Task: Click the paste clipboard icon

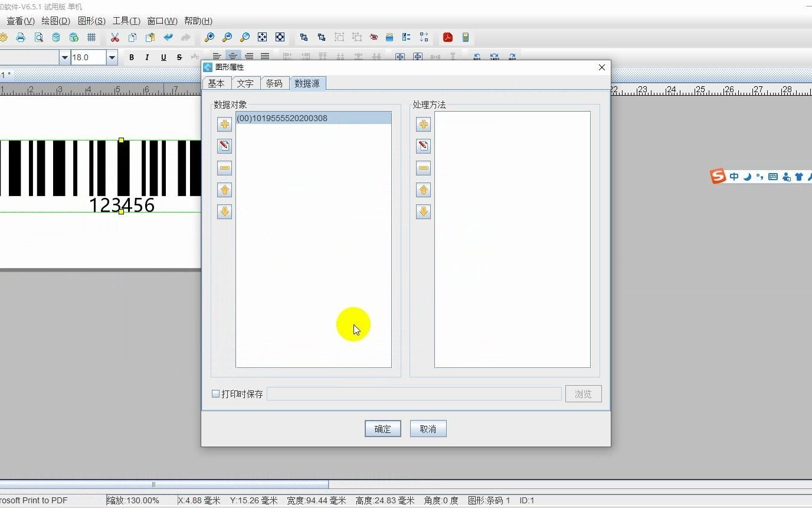Action: click(x=150, y=37)
